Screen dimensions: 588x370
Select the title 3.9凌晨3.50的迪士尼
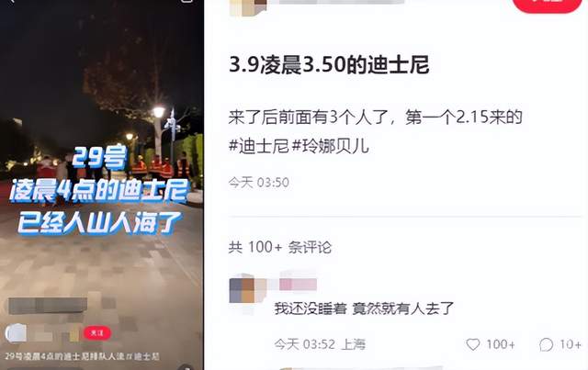(329, 64)
